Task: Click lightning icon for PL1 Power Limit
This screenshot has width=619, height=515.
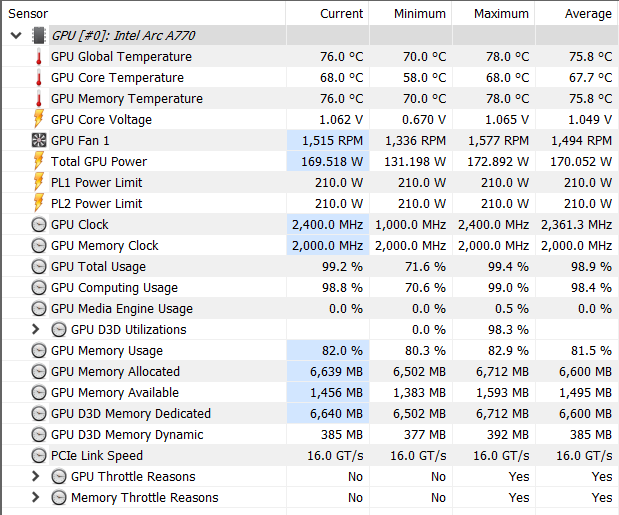Action: point(39,182)
